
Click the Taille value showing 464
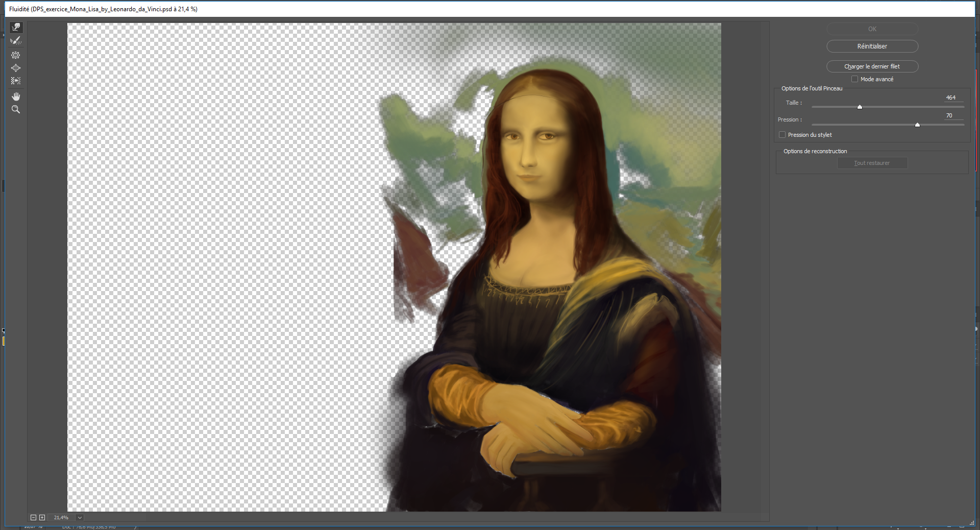tap(950, 98)
